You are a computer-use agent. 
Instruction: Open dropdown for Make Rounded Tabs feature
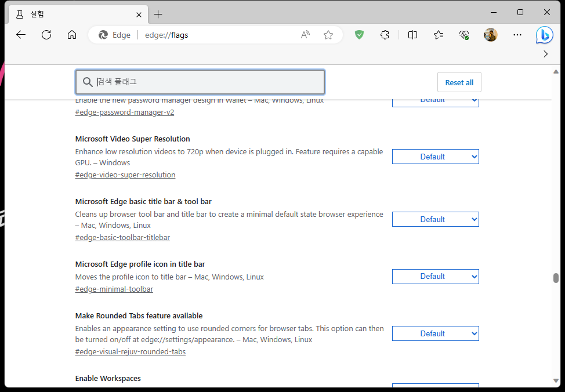point(435,333)
